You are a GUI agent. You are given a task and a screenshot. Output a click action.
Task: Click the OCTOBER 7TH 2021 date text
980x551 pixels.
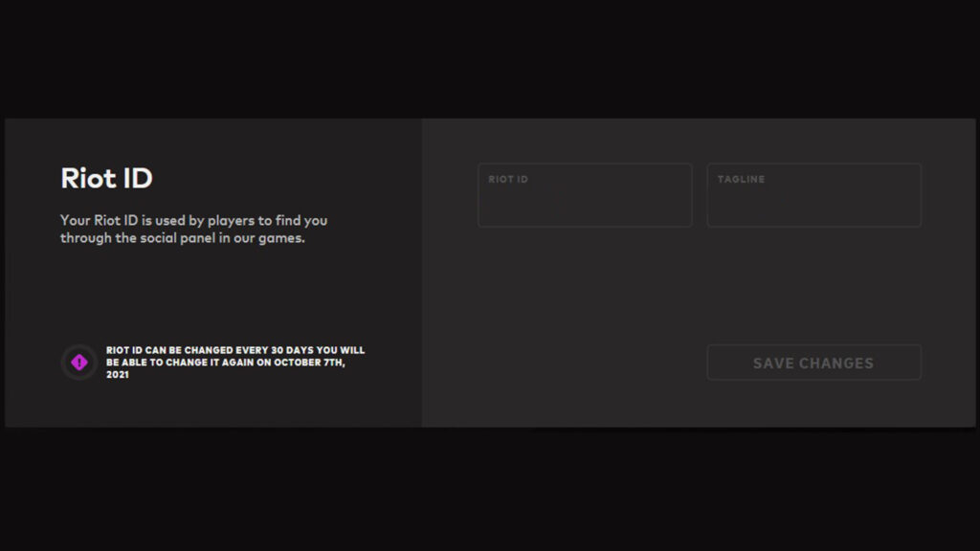point(306,362)
